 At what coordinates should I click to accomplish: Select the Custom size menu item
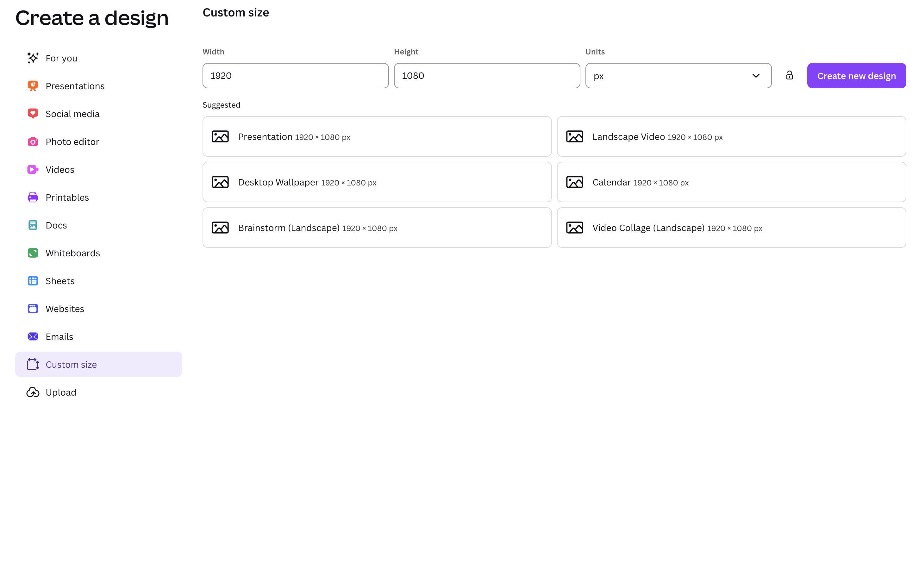[98, 364]
